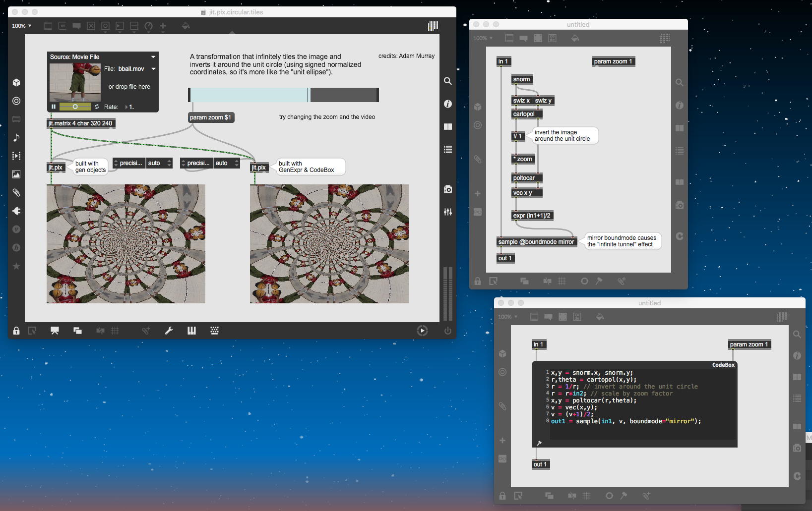Pause the bball.mov movie playback
Screen dimensions: 812x511
(54, 107)
